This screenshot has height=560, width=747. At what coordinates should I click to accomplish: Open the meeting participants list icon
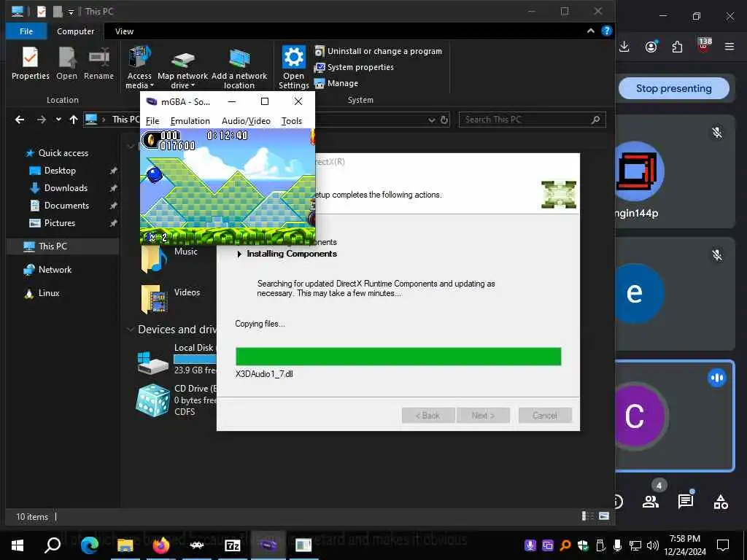tap(651, 501)
